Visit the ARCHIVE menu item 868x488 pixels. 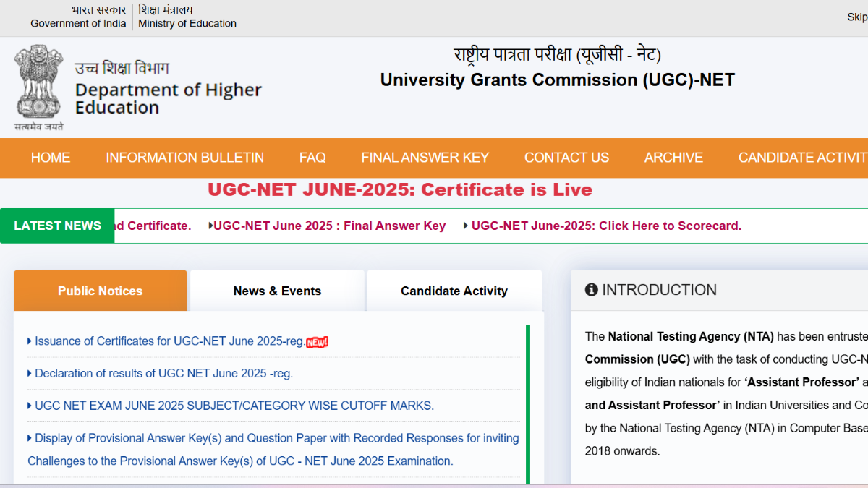click(673, 158)
